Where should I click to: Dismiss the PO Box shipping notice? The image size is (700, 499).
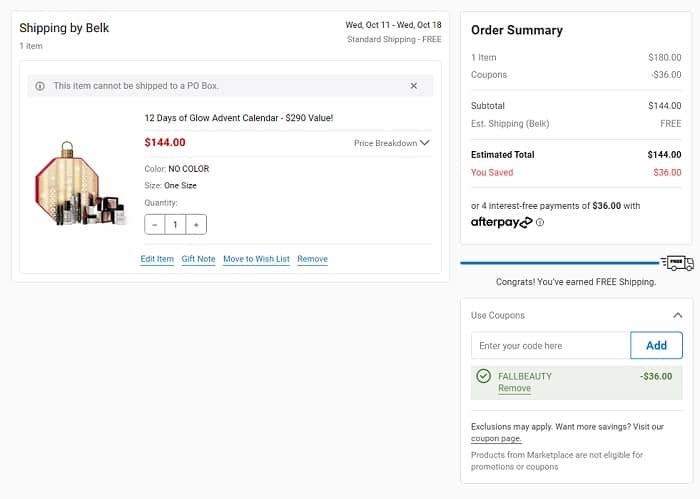[x=414, y=86]
